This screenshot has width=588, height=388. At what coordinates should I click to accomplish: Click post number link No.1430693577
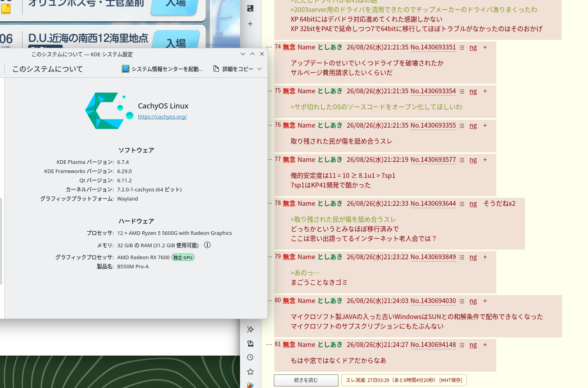[x=433, y=160]
